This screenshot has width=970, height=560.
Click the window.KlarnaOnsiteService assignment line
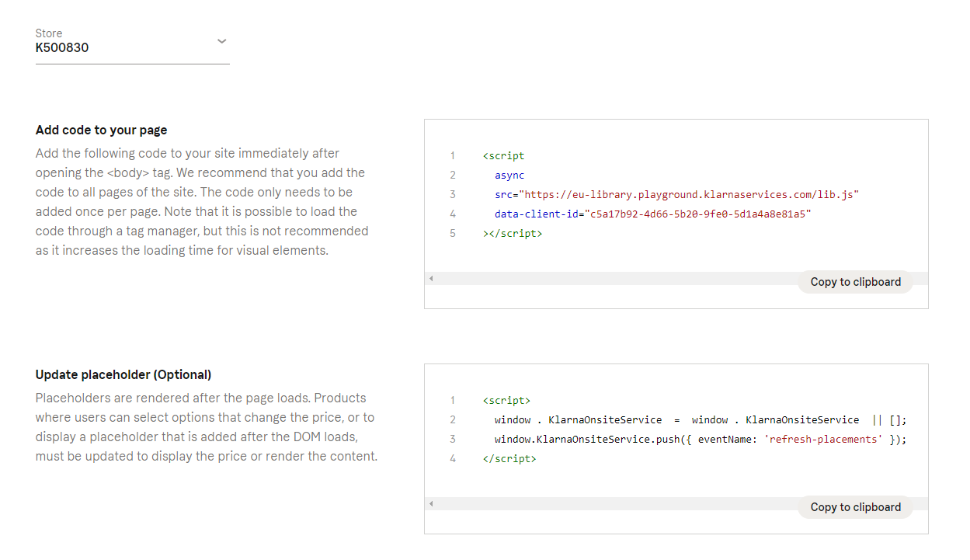point(700,419)
